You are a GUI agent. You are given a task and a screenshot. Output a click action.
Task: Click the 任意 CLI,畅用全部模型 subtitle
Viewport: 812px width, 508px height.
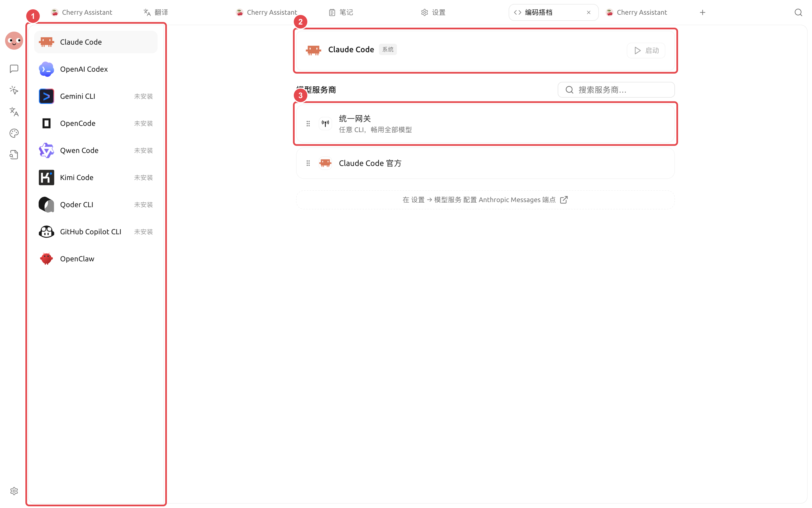[375, 130]
